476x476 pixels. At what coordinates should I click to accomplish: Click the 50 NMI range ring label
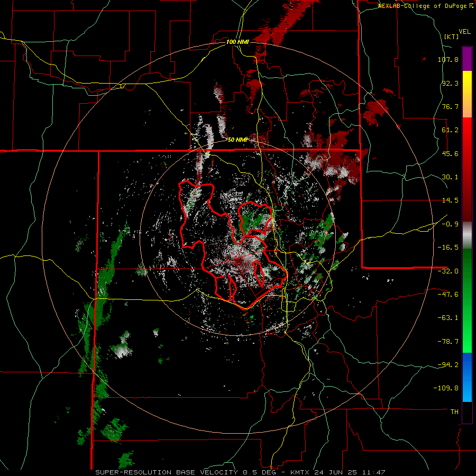coord(237,140)
